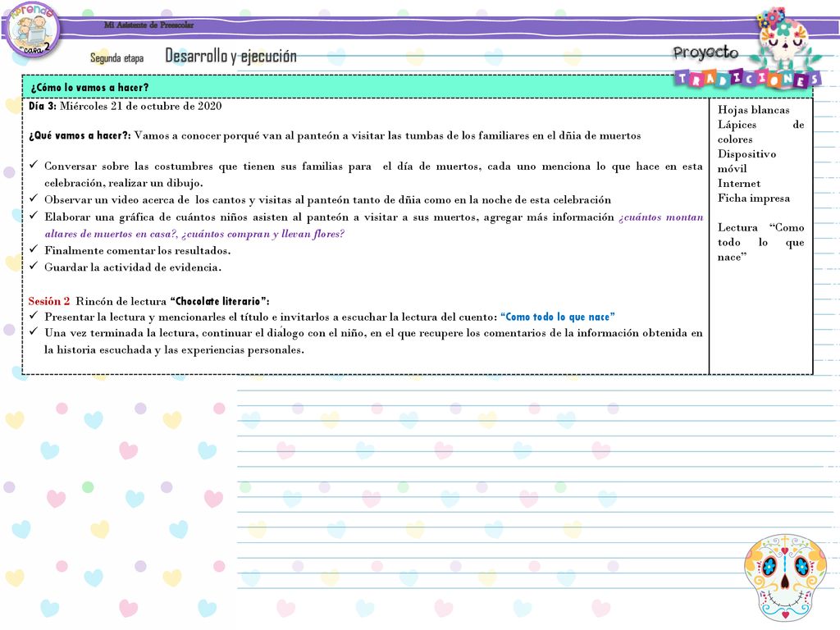Click the 'Proyecto' title text

pyautogui.click(x=705, y=52)
